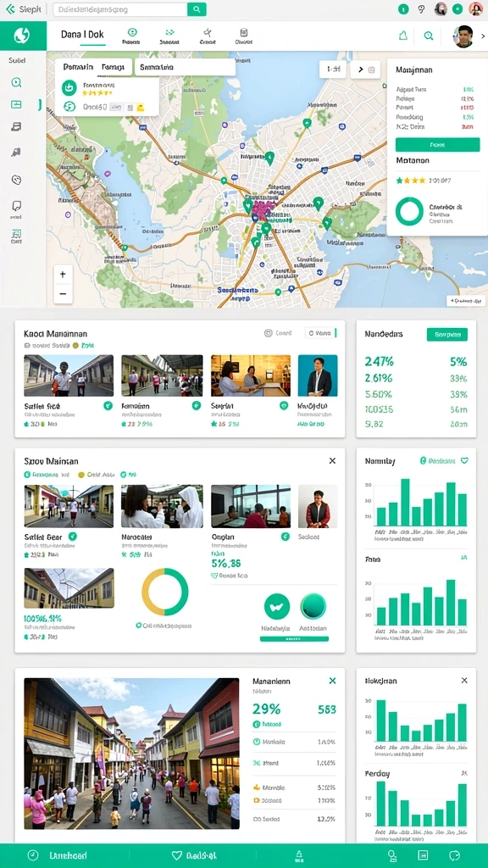
Task: Open the large user profile avatar
Action: tap(464, 36)
